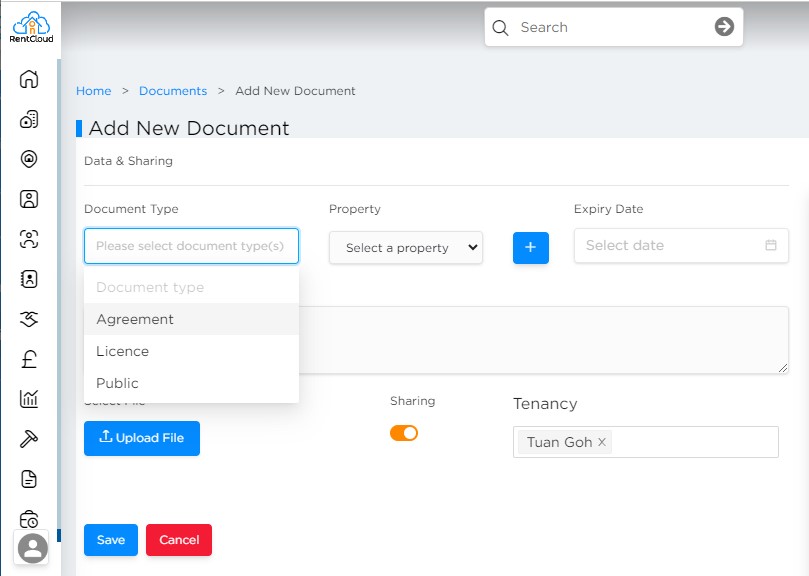Open the handshake agreements icon in sidebar

pos(30,319)
